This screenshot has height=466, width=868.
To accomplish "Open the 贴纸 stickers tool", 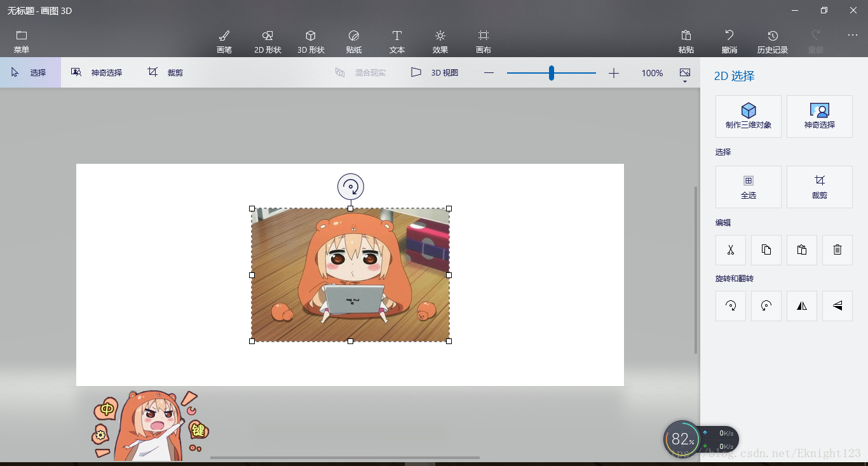I will coord(354,41).
